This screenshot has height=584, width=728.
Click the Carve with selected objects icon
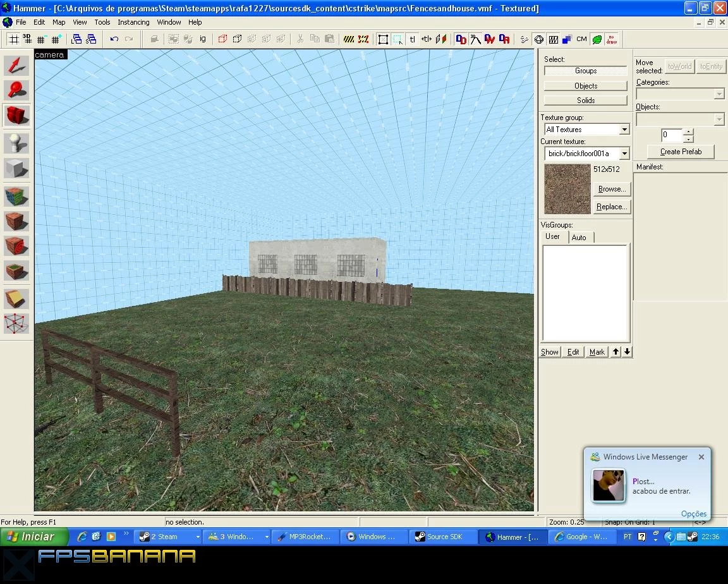click(x=154, y=39)
